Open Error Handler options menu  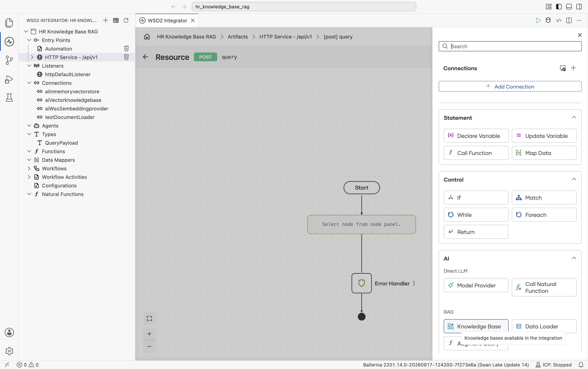414,283
